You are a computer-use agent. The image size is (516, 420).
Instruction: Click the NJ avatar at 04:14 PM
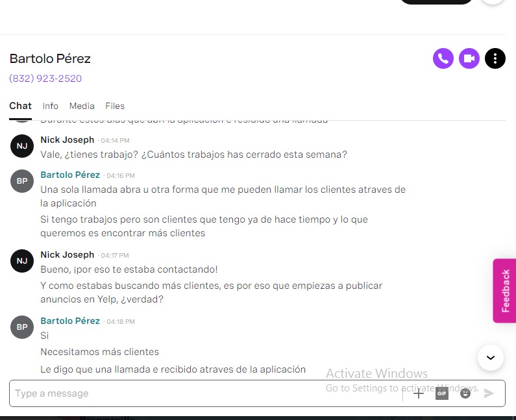pos(22,146)
